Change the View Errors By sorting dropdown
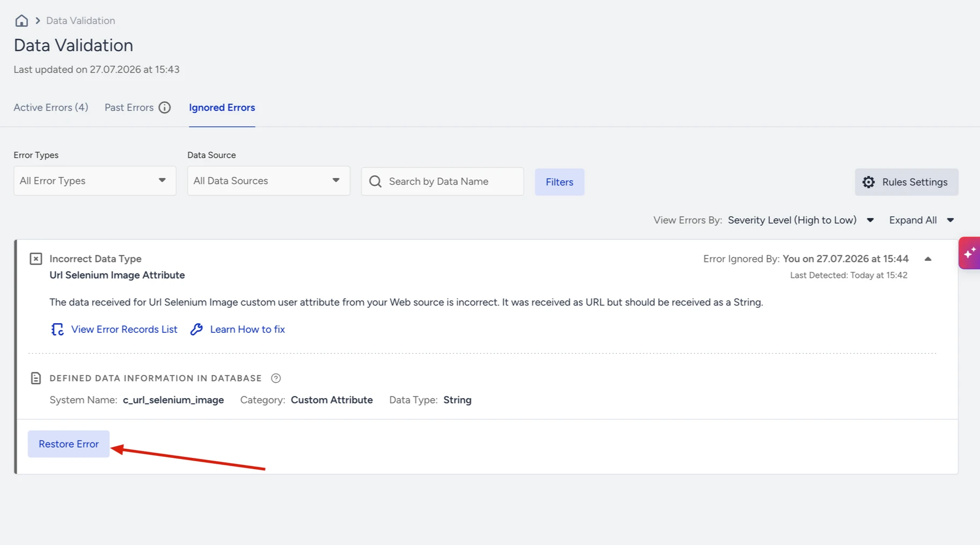Image resolution: width=980 pixels, height=545 pixels. click(801, 220)
